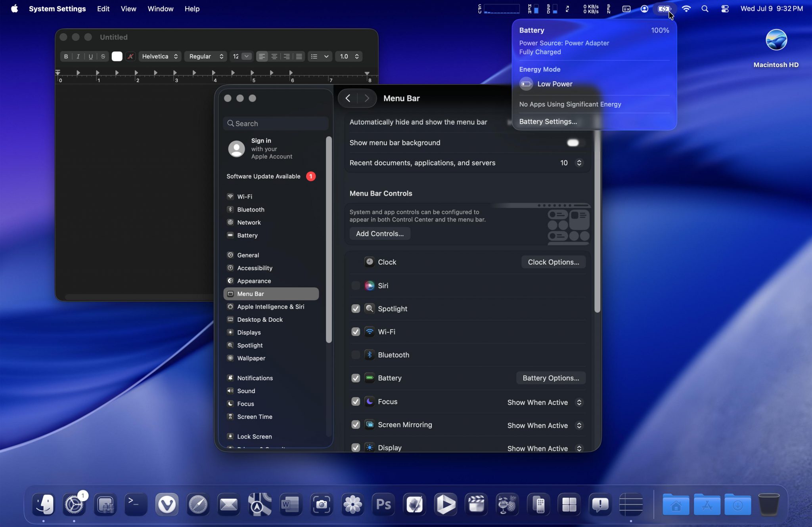Open the Helvetica font family dropdown

click(x=160, y=56)
